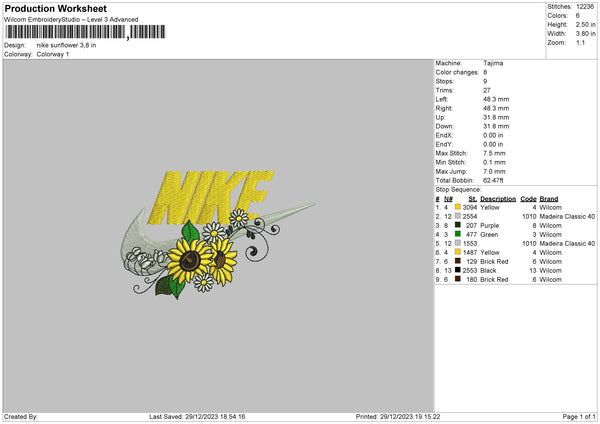Click the Left value 48.3 mm
Screen dimensions: 600x424
tap(496, 99)
